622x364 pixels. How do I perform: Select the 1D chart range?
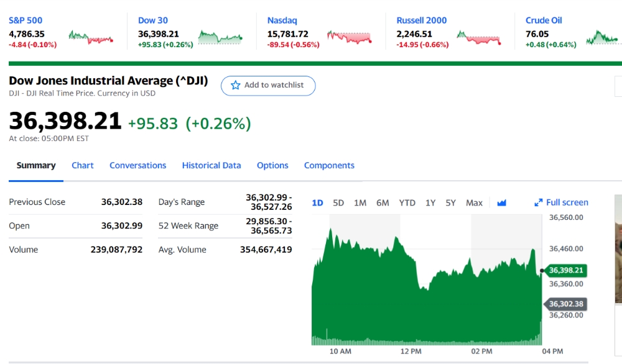(x=317, y=202)
